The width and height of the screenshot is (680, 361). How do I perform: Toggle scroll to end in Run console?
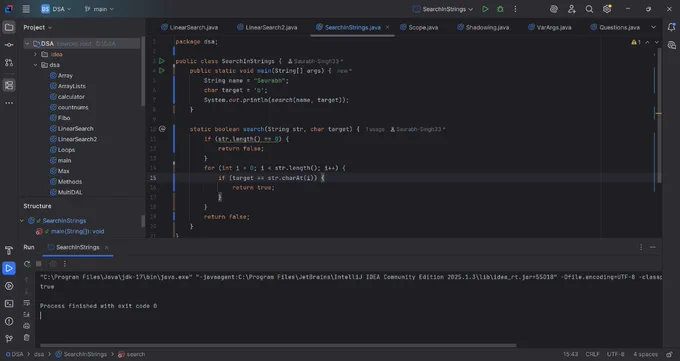coord(26,314)
